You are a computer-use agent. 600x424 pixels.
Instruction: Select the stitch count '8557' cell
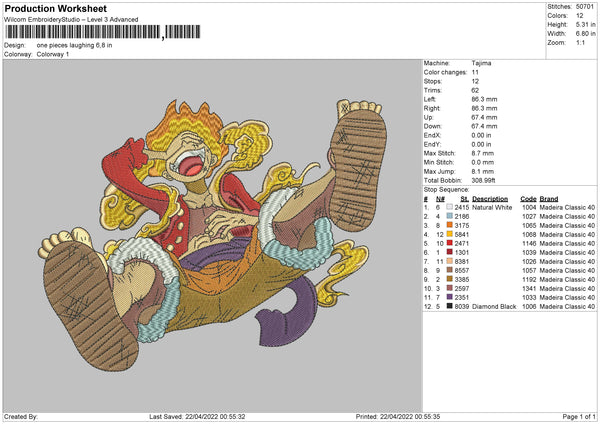click(x=462, y=271)
